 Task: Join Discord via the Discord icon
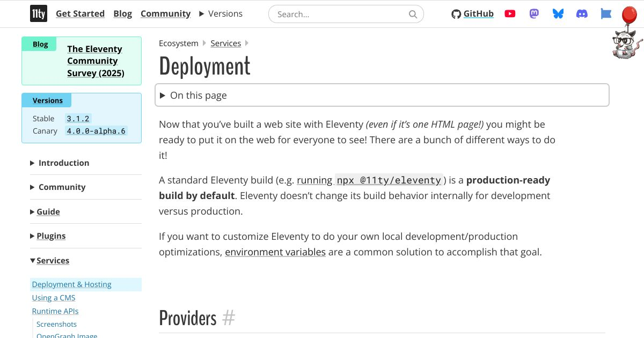coord(582,13)
